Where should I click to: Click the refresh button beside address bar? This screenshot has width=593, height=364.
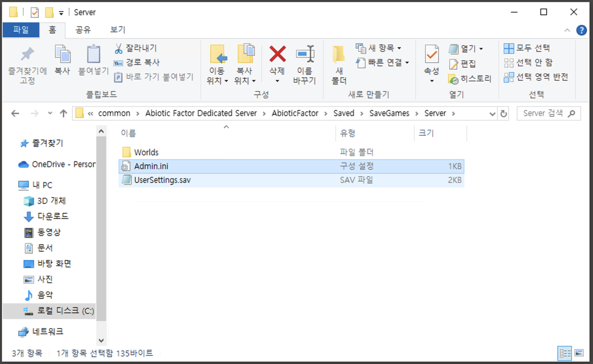[503, 113]
